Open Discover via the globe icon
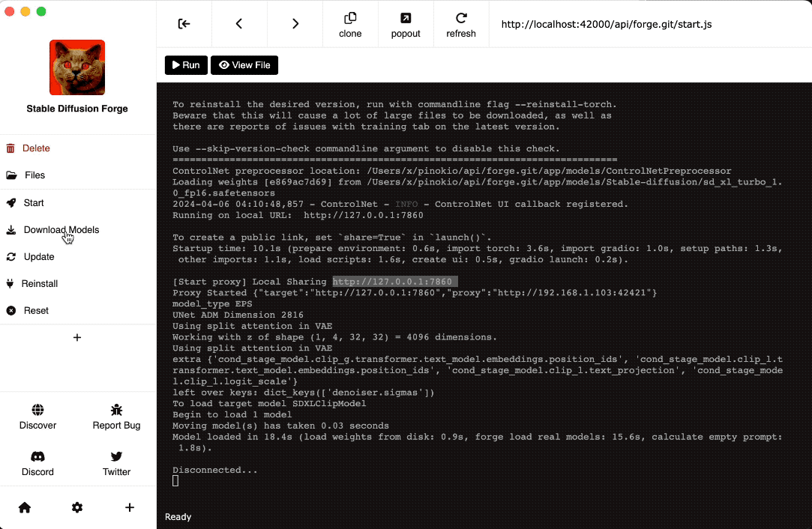The image size is (812, 529). (37, 410)
